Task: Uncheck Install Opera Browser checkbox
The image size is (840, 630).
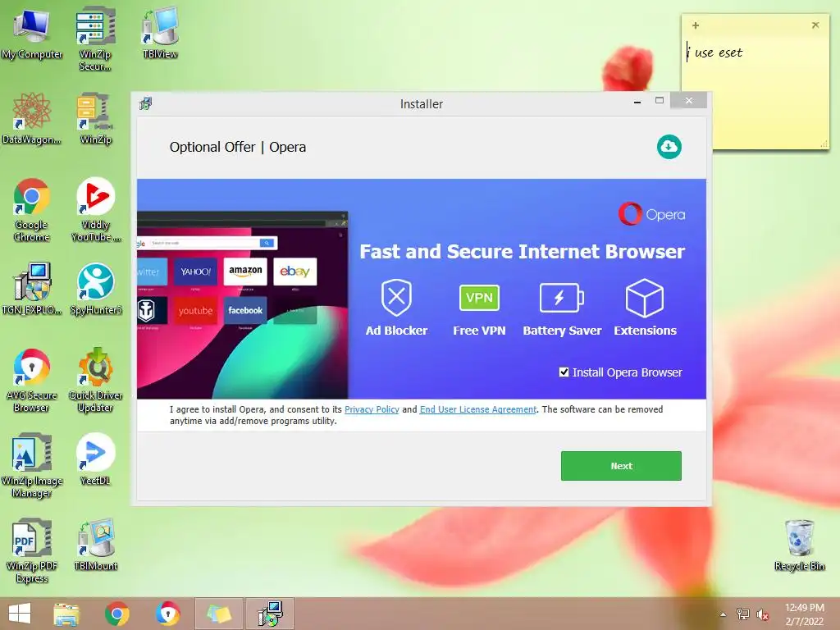Action: point(564,372)
